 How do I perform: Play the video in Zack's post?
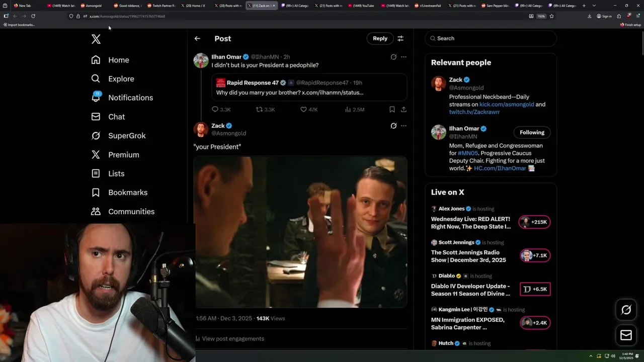[x=300, y=232]
